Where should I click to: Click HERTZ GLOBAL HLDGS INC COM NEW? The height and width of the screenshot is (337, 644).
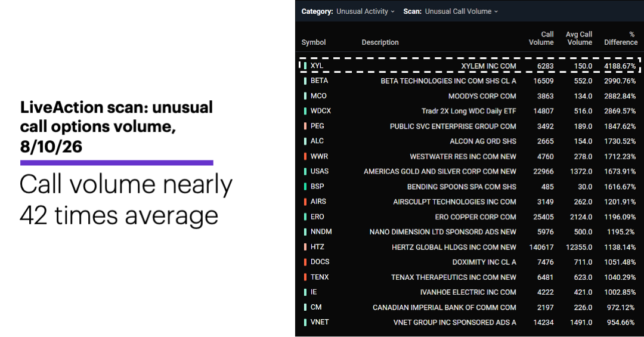pos(454,247)
